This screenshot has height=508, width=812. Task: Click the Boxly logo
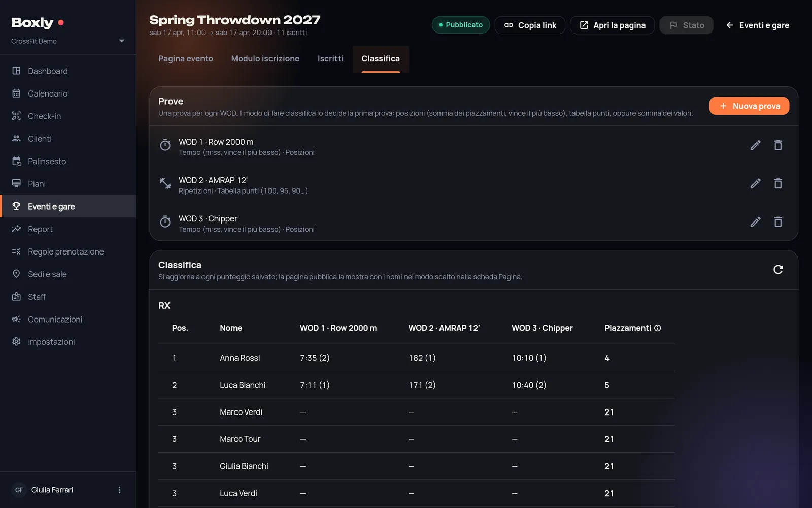click(x=37, y=23)
